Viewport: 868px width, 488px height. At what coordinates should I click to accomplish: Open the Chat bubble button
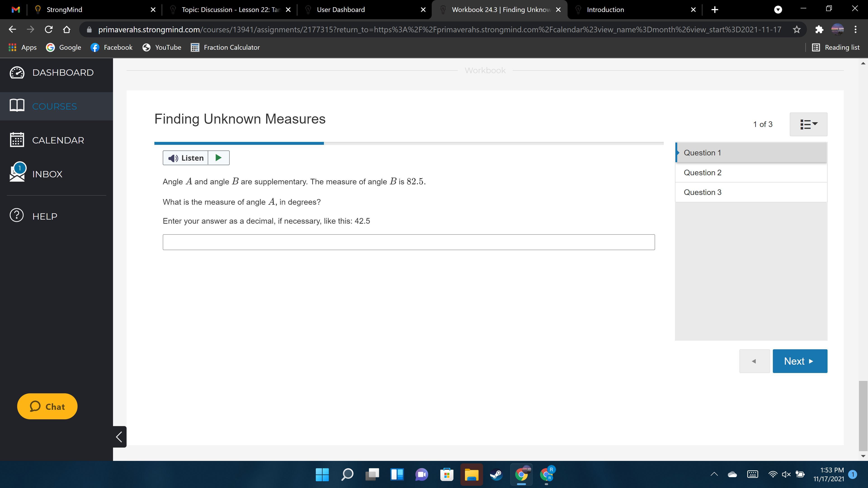coord(47,406)
